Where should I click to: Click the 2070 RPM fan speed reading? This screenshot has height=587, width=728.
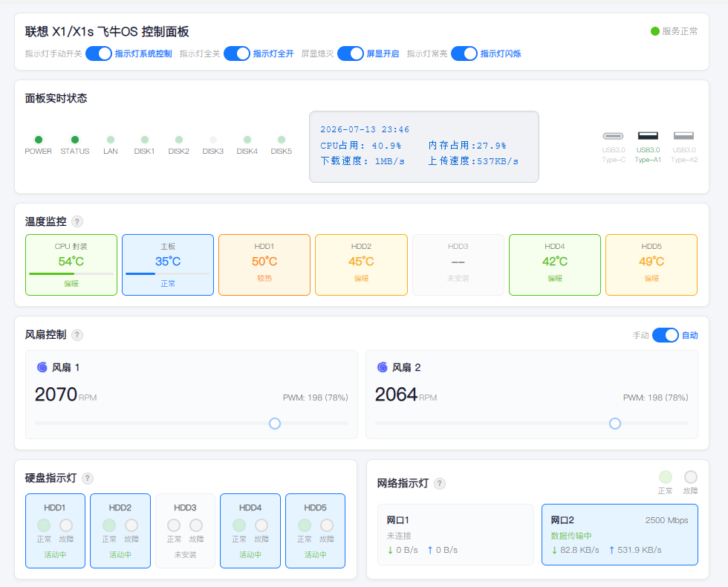[65, 395]
